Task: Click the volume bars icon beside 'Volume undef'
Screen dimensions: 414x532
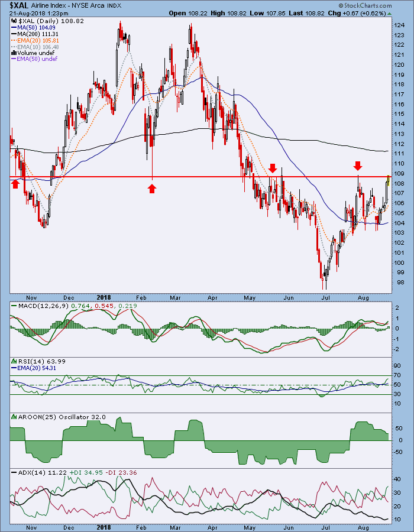Action: click(x=14, y=53)
